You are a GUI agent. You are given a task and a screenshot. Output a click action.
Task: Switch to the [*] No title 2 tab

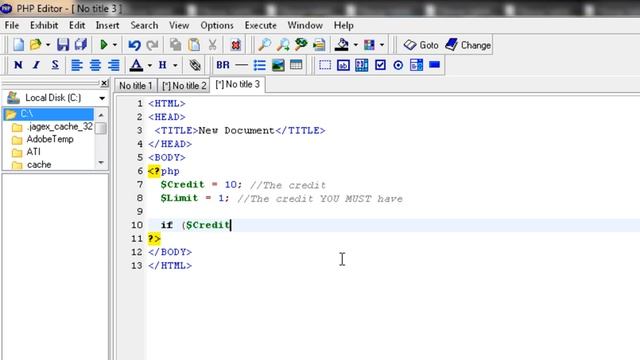(x=184, y=86)
